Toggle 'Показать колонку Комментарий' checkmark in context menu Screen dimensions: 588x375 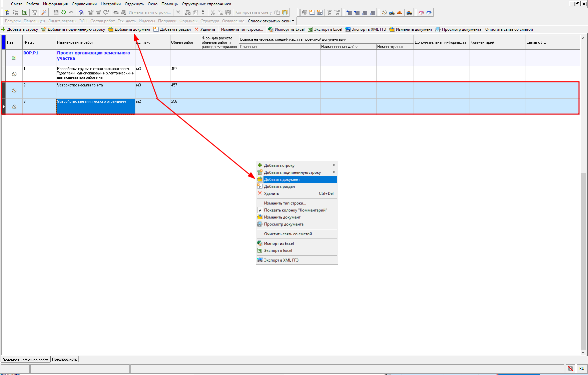coord(295,210)
